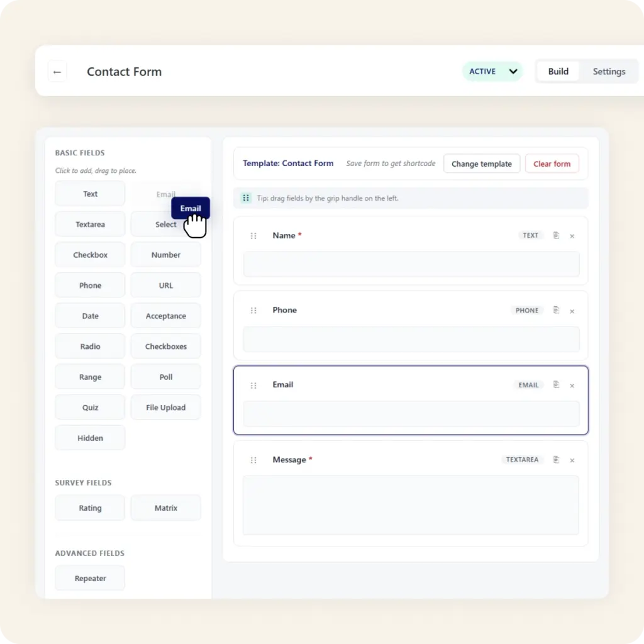Click inside the Name input box
The image size is (644, 644).
click(411, 264)
